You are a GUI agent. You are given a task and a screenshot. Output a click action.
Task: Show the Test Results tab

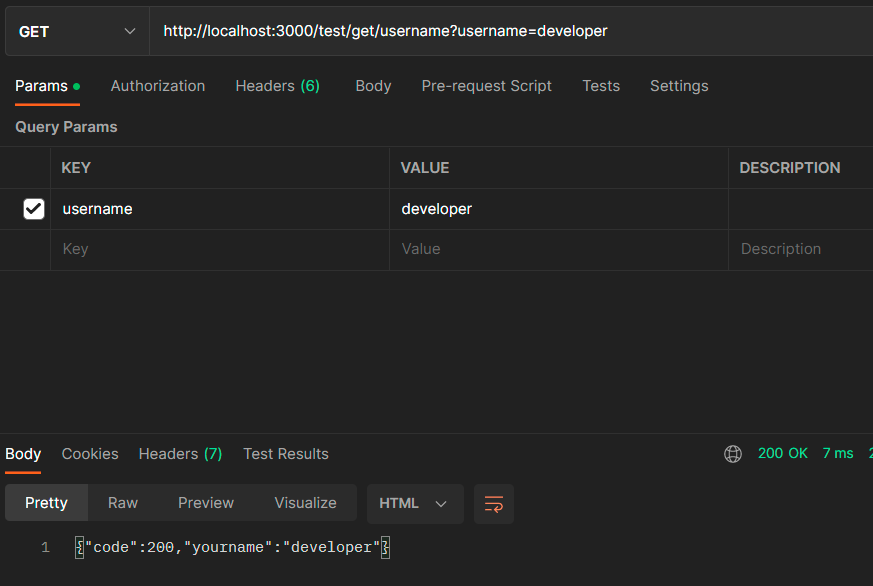286,454
